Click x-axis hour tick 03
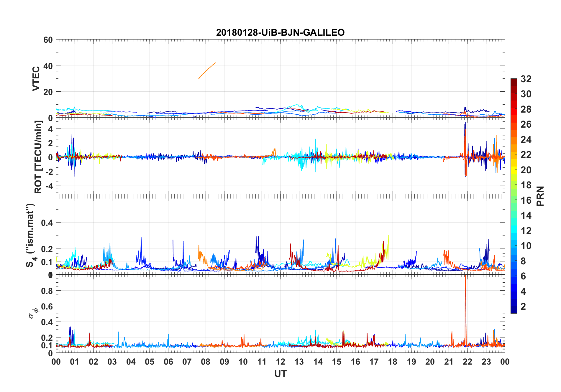The height and width of the screenshot is (392, 561). coord(112,362)
